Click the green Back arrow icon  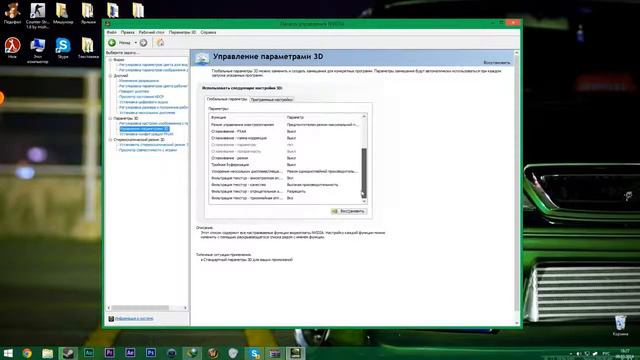click(112, 42)
